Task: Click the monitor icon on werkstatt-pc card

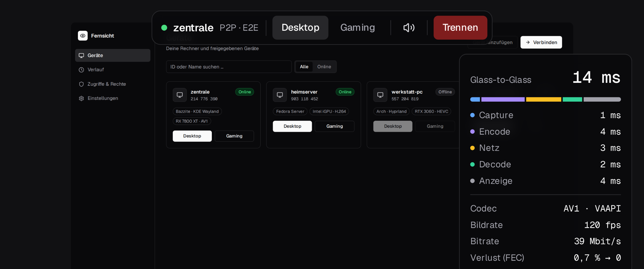Action: 380,95
